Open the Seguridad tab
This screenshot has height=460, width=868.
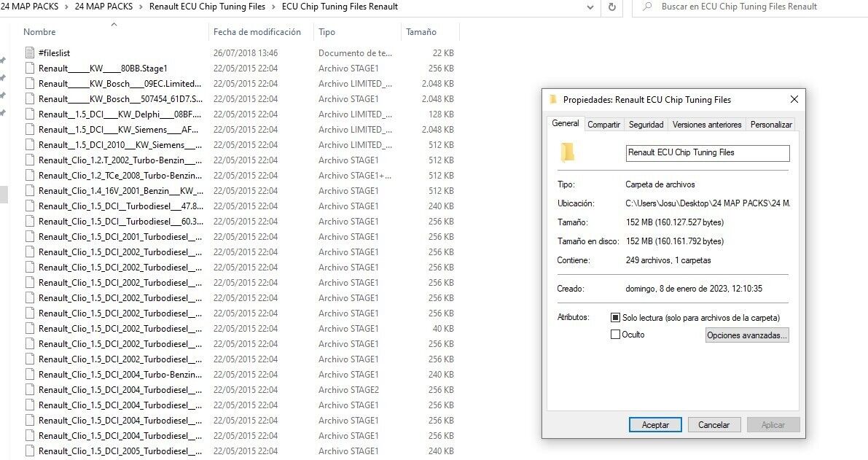[646, 125]
